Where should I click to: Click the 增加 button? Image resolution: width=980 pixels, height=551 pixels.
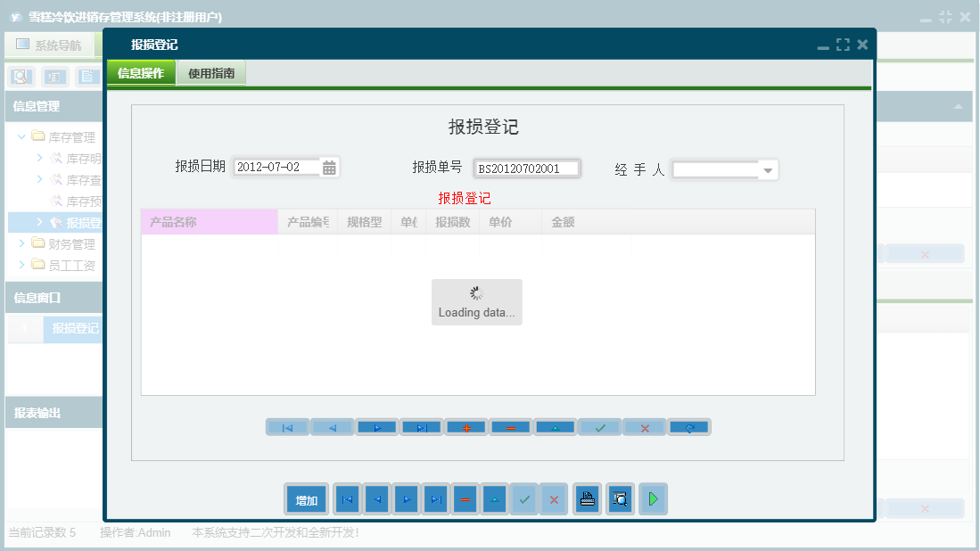click(306, 499)
